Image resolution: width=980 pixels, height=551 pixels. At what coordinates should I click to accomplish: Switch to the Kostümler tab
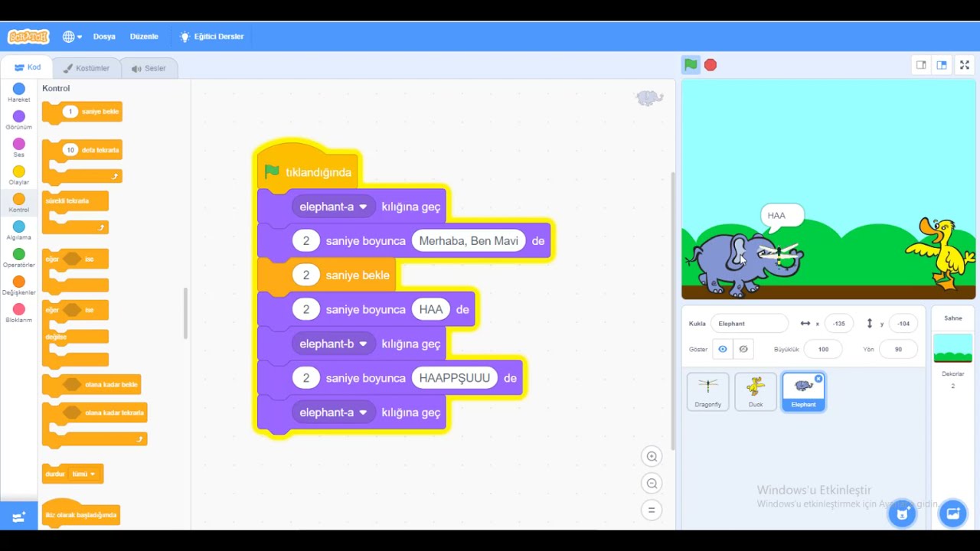tap(87, 68)
